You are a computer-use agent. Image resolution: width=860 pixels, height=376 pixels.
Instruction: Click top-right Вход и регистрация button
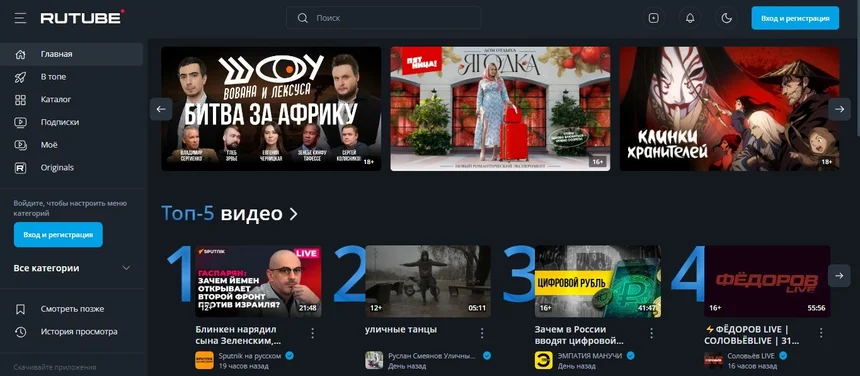(795, 18)
